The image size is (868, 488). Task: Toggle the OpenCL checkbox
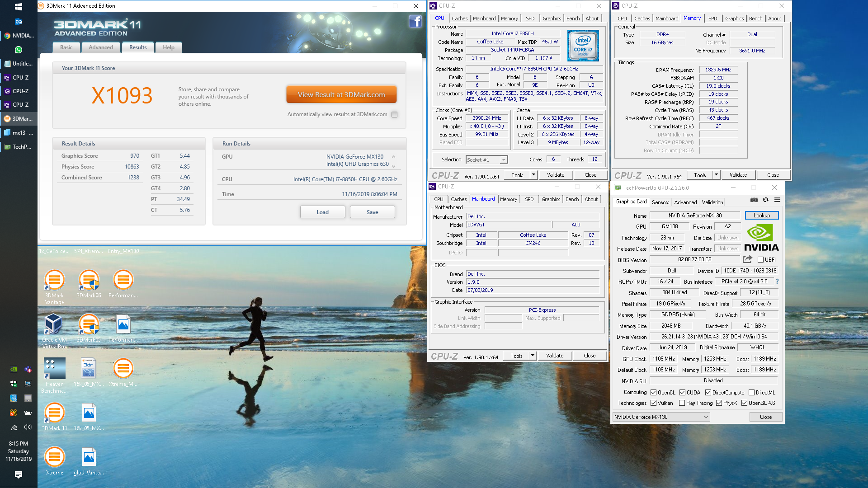(653, 393)
